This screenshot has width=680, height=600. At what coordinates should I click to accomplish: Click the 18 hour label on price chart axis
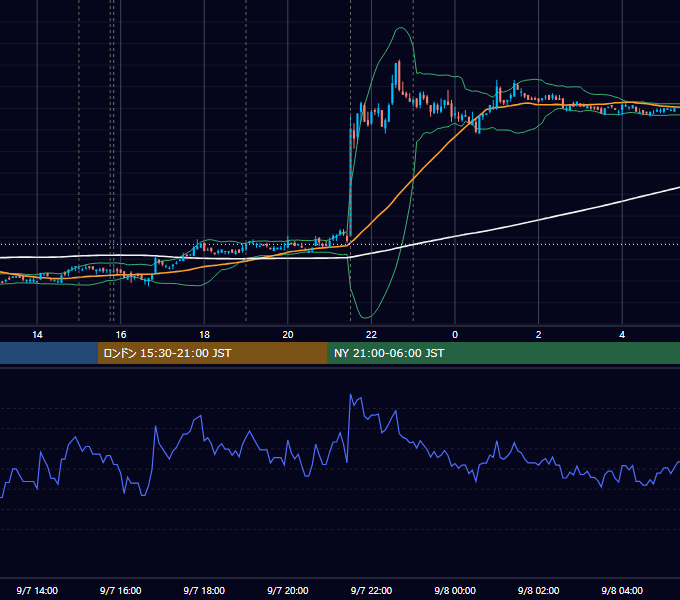[204, 335]
